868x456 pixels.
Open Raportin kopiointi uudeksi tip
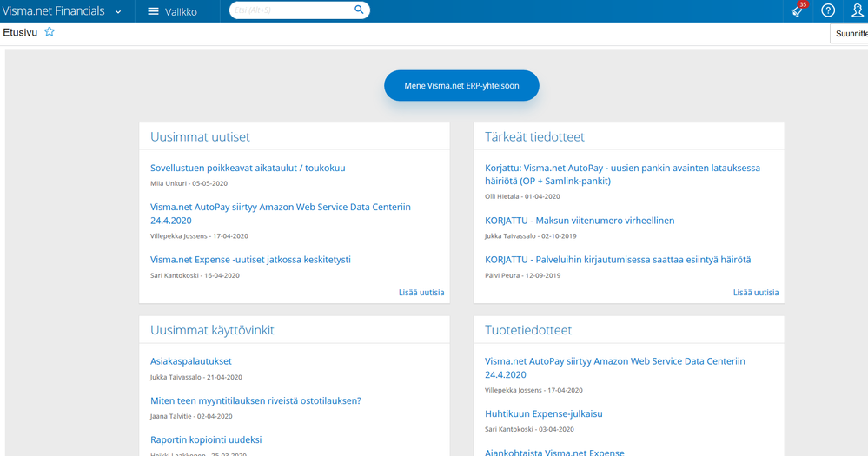click(x=206, y=440)
